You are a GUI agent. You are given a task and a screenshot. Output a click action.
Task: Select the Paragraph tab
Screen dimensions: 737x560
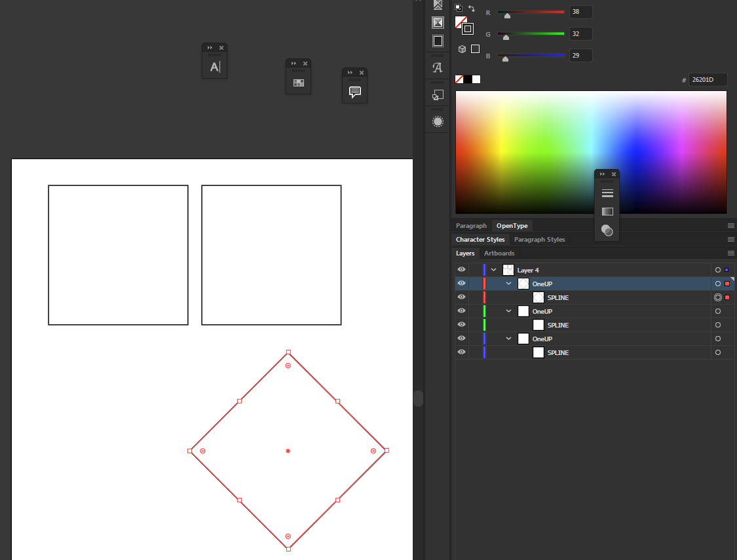[x=471, y=226]
